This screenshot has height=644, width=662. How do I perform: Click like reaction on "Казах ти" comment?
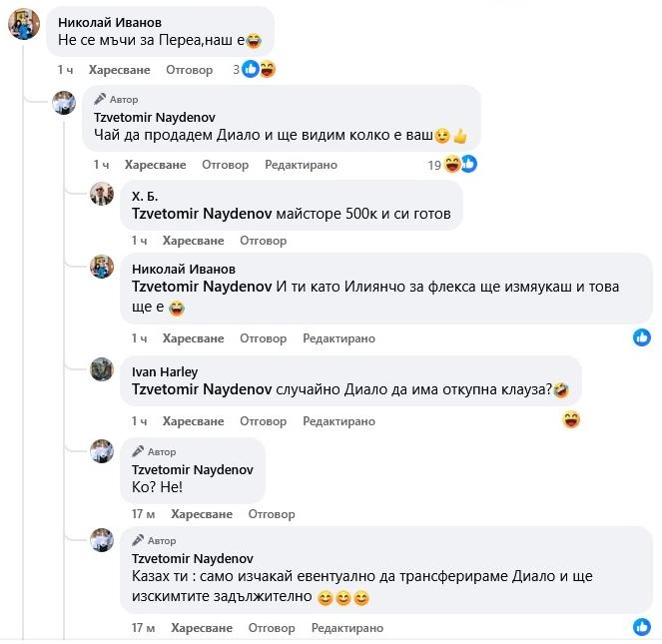(642, 627)
